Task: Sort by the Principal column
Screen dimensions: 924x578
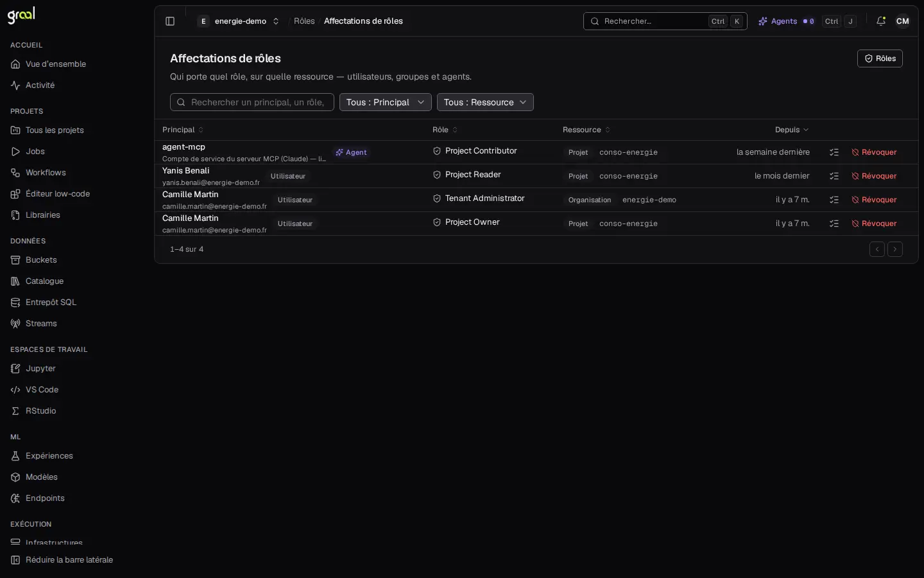Action: click(x=183, y=130)
